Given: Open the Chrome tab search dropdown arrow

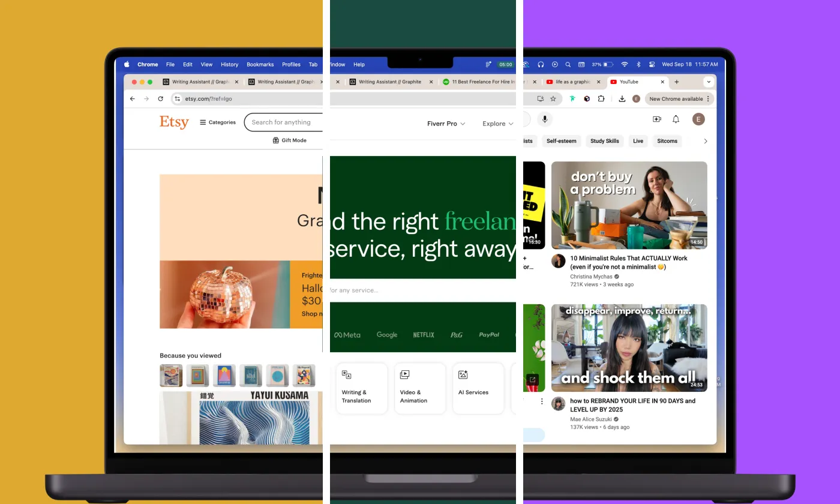Looking at the screenshot, I should (709, 82).
